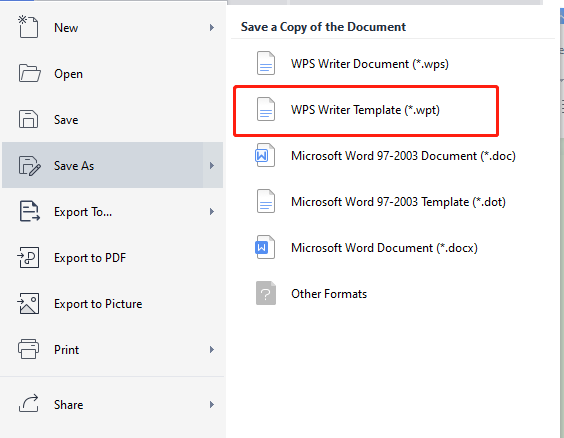
Task: Pick Microsoft Word 97-2003 Document (*.doc)
Action: point(385,156)
